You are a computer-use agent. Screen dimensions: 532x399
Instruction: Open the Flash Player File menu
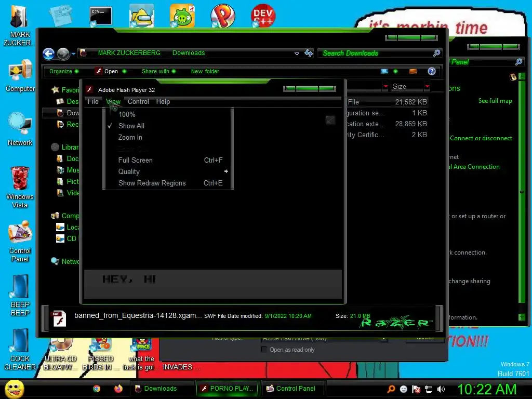[x=93, y=101]
